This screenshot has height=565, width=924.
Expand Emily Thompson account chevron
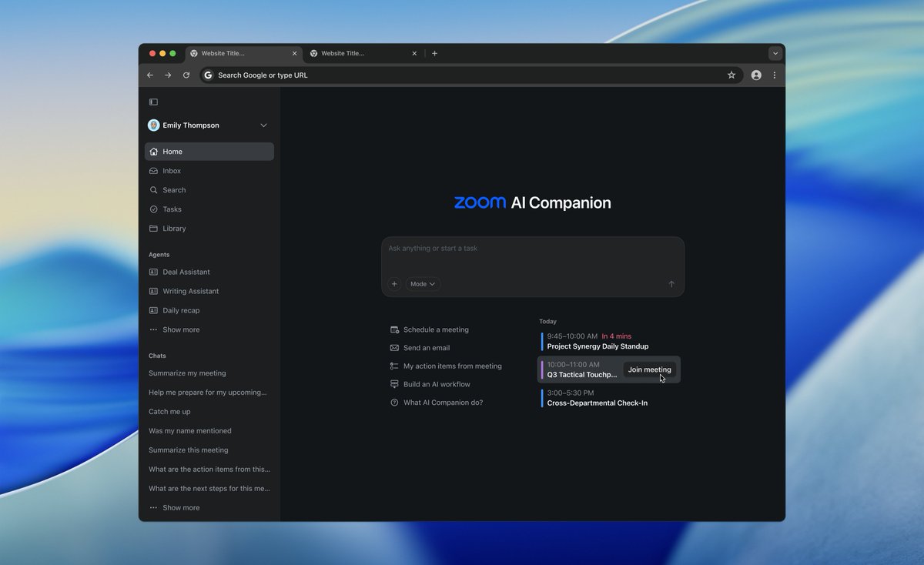tap(263, 125)
